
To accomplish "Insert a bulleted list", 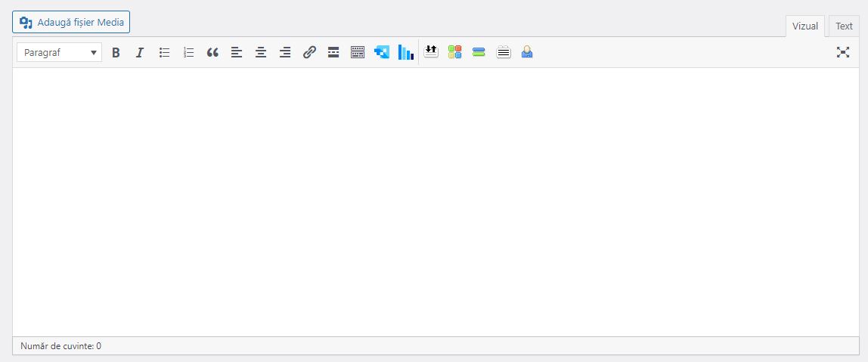I will 164,53.
